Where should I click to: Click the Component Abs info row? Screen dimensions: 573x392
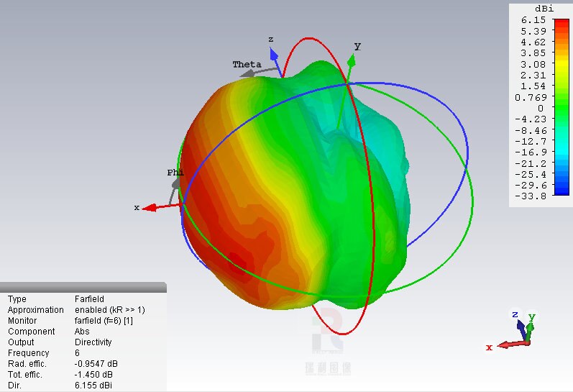[83, 332]
